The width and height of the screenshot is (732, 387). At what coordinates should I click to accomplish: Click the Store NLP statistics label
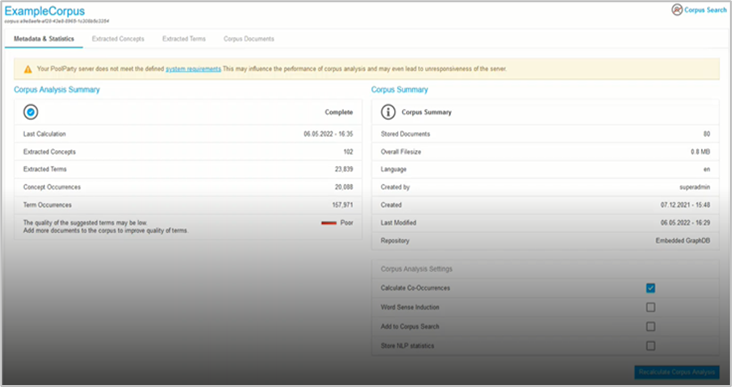pyautogui.click(x=408, y=346)
